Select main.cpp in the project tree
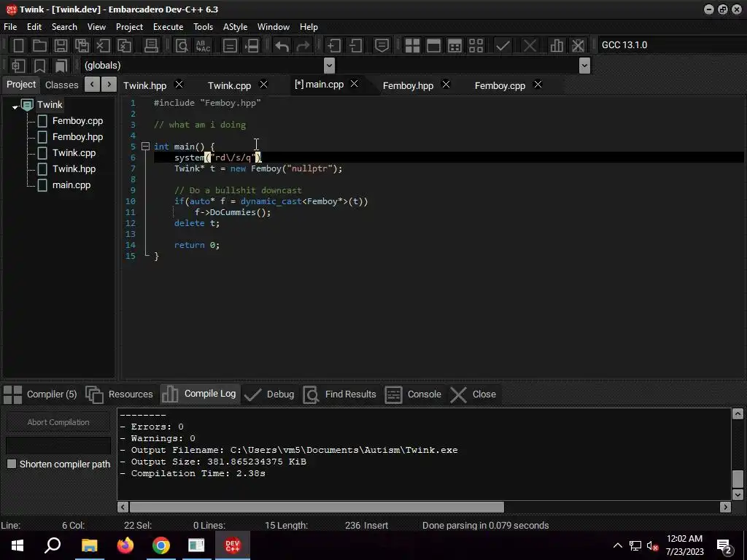747x560 pixels. click(71, 185)
